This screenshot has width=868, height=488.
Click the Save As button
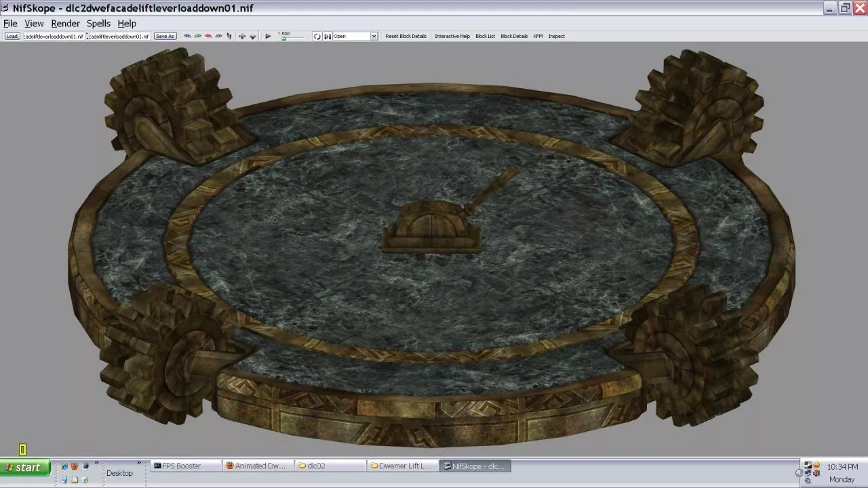point(165,36)
